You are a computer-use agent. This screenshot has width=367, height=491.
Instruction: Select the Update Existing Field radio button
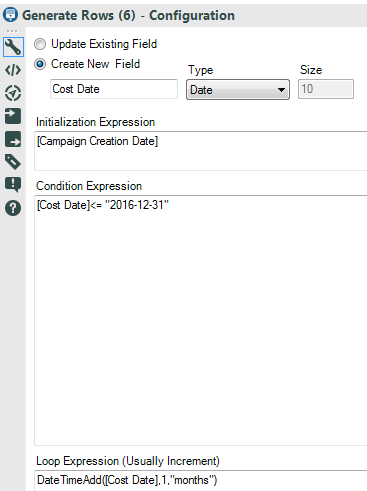click(40, 44)
